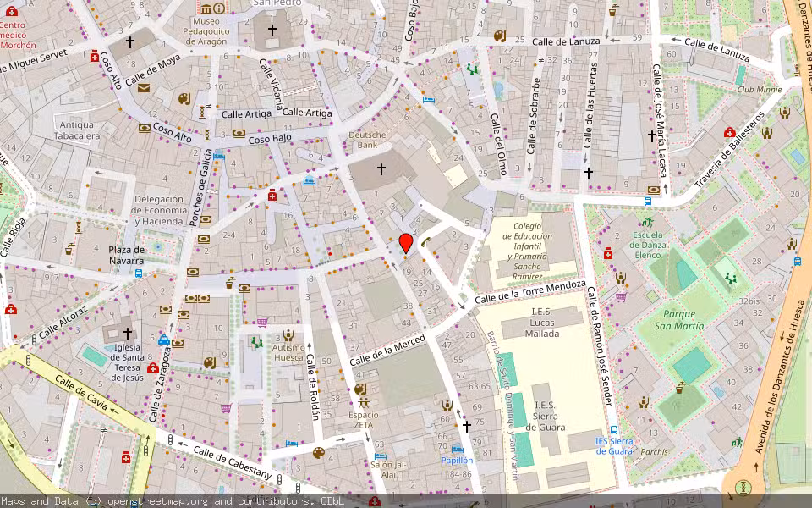Click the Papillón hotel bed icon

tap(457, 450)
